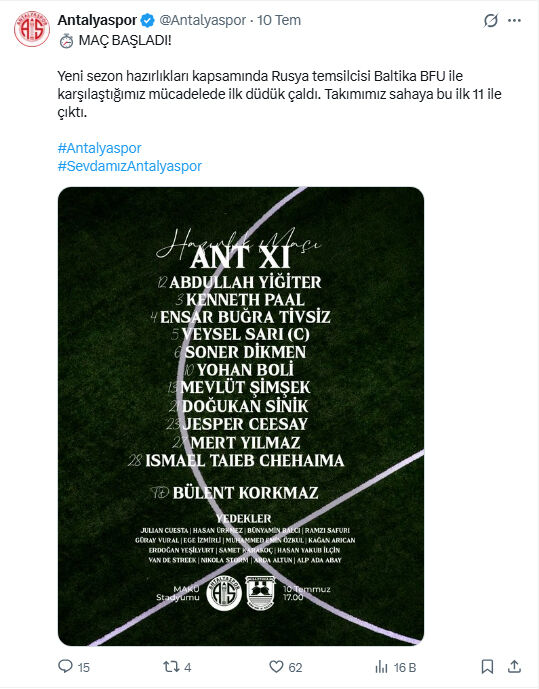Repost the tweet using retweet icon
This screenshot has height=689, width=539.
pyautogui.click(x=170, y=667)
